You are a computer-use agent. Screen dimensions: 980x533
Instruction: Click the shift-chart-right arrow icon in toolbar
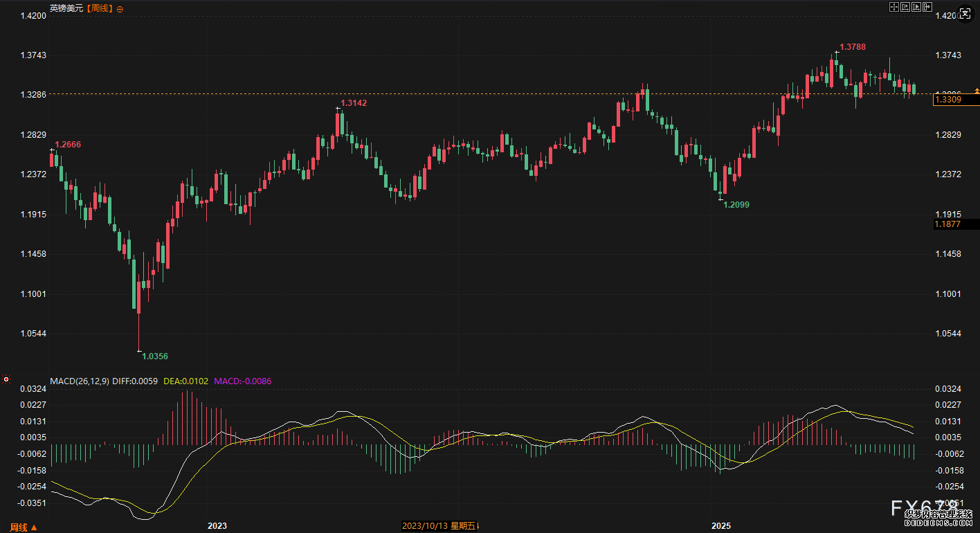[x=927, y=7]
